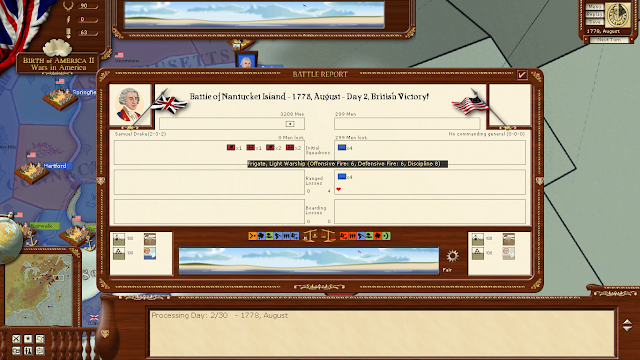Click the lower-left British pyramid icon in bottom panel
The height and width of the screenshot is (360, 640).
coord(119,253)
